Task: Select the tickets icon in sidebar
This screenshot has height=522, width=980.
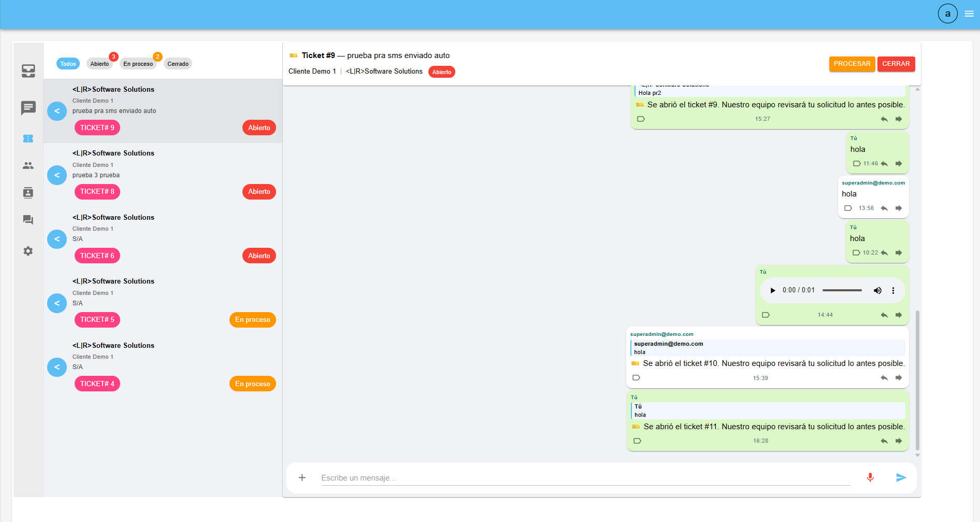Action: tap(28, 138)
